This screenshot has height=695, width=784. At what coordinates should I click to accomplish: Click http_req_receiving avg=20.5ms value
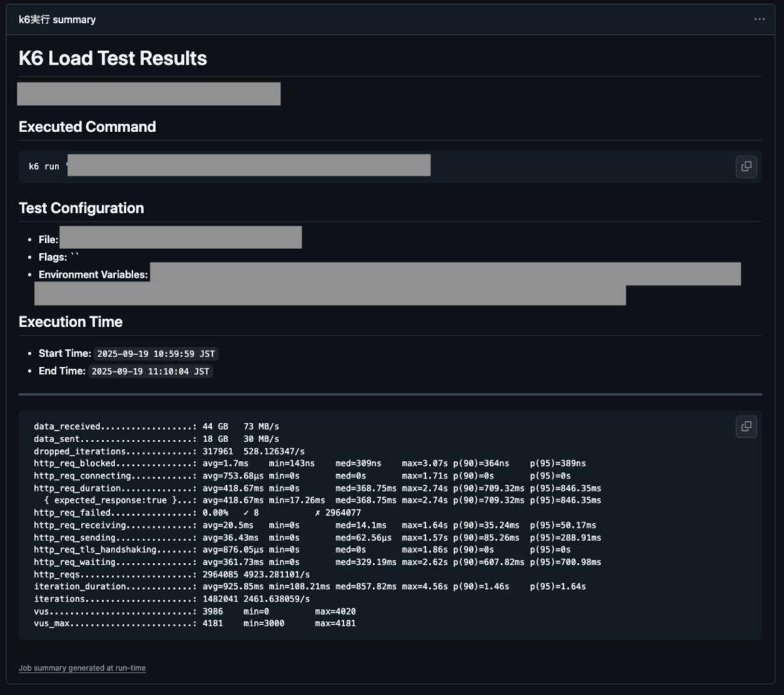coord(228,525)
